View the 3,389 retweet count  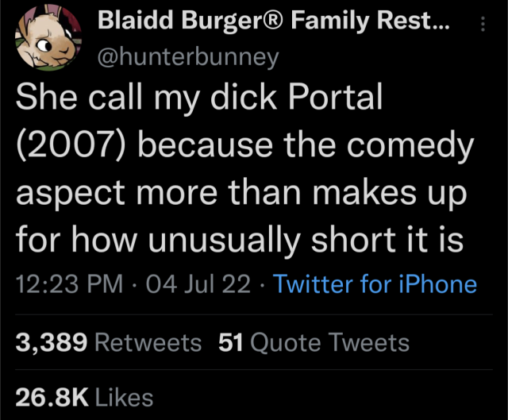click(x=50, y=343)
